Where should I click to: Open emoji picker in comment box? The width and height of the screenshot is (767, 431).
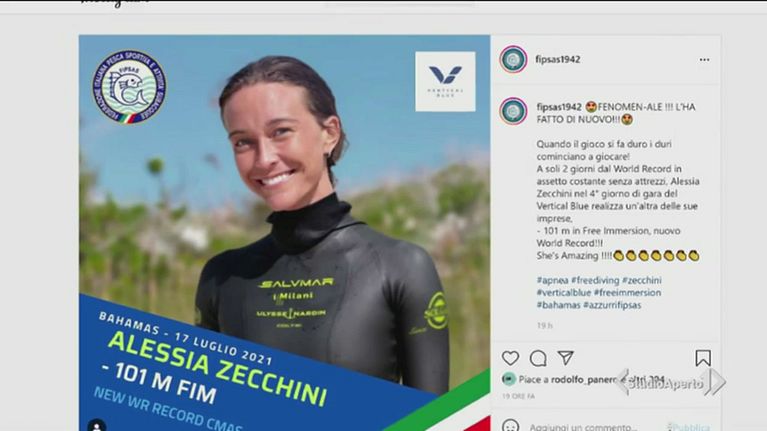click(x=511, y=427)
